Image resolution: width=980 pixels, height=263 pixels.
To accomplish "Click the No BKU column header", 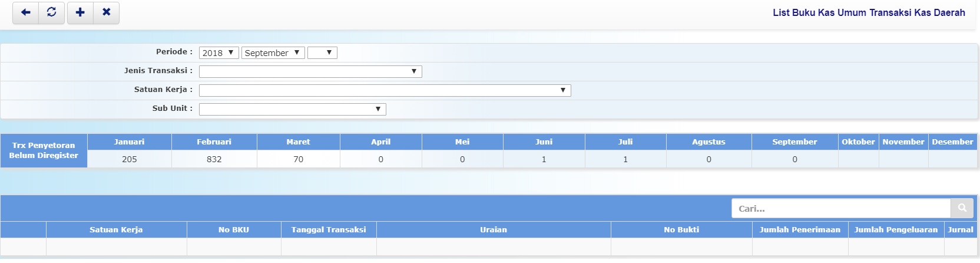I will pos(234,229).
